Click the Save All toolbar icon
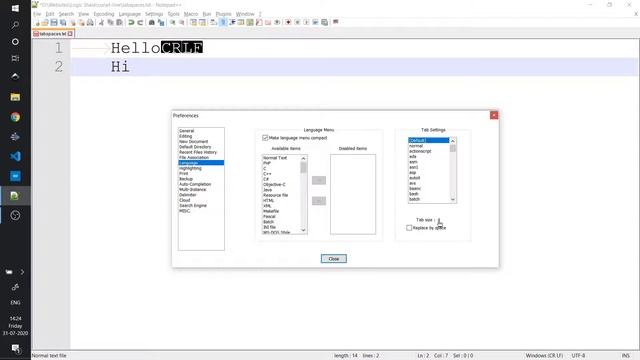The image size is (640, 360). click(x=63, y=22)
